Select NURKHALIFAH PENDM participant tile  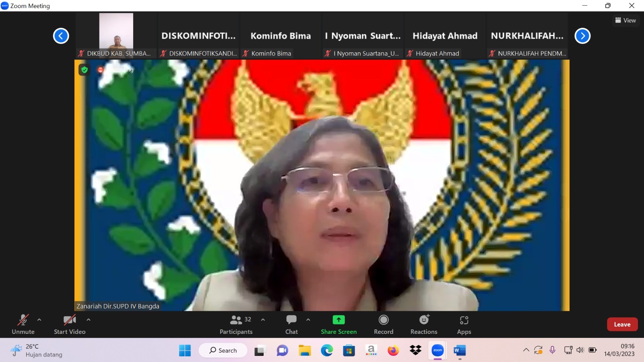point(527,35)
